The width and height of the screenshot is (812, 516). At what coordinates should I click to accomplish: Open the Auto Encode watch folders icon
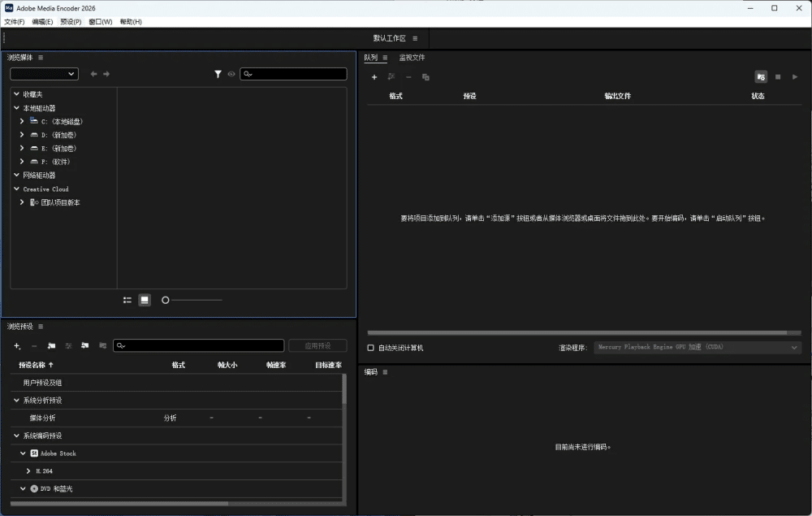761,76
